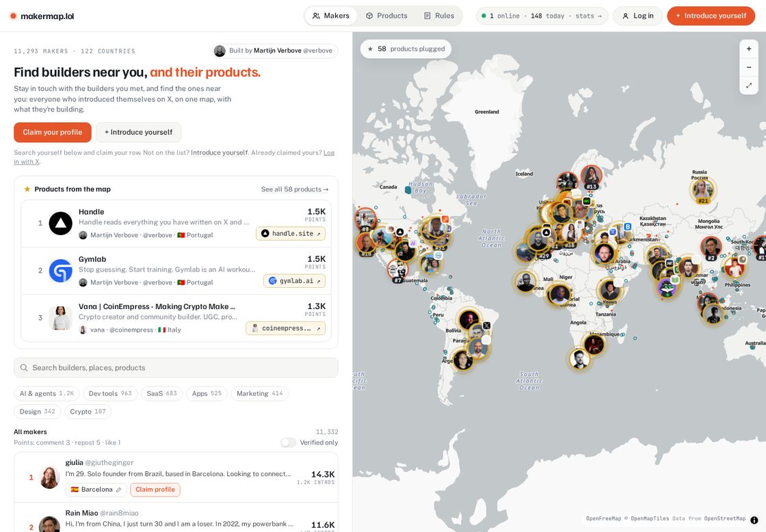Image resolution: width=766 pixels, height=532 pixels.
Task: Filter by AI & agents category
Action: [47, 393]
